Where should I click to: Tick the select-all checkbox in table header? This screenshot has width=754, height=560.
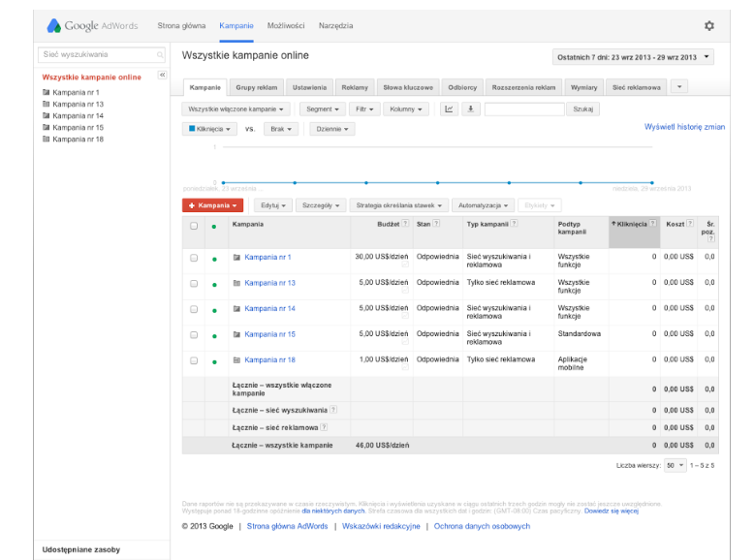tap(194, 226)
